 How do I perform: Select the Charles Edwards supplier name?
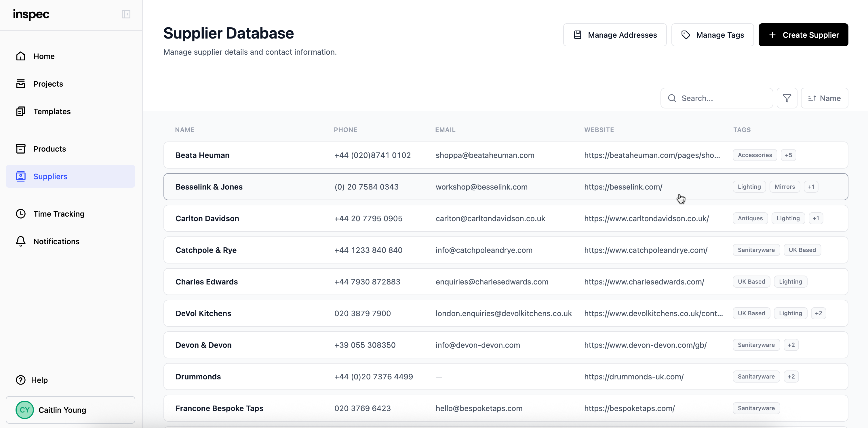(x=207, y=282)
